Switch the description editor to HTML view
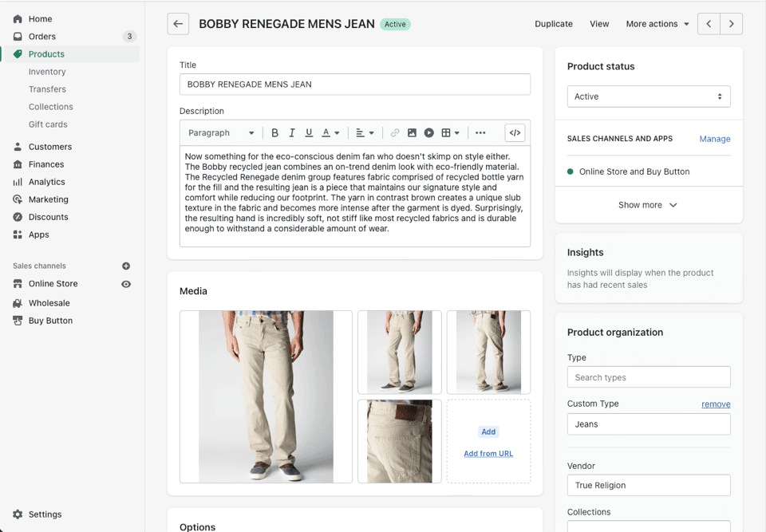 pyautogui.click(x=515, y=132)
